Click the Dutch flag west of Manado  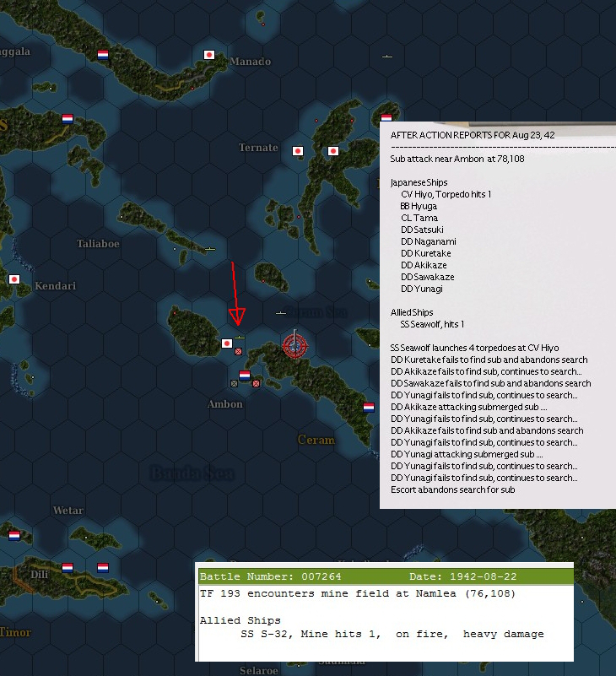pyautogui.click(x=103, y=55)
